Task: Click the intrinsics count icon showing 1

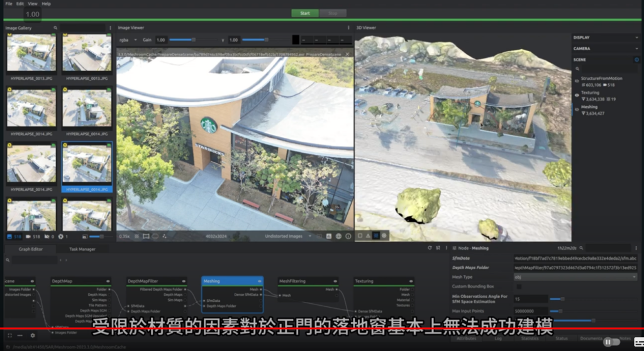Action: pyautogui.click(x=61, y=237)
